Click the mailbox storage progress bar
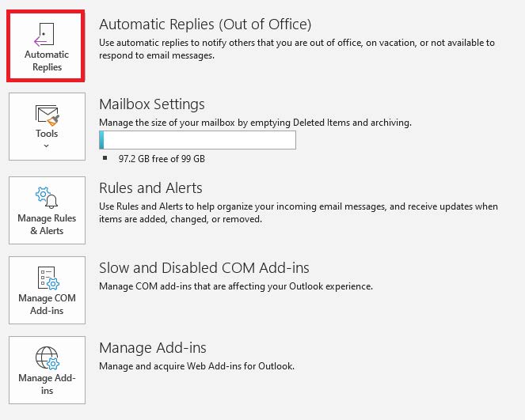 click(197, 140)
